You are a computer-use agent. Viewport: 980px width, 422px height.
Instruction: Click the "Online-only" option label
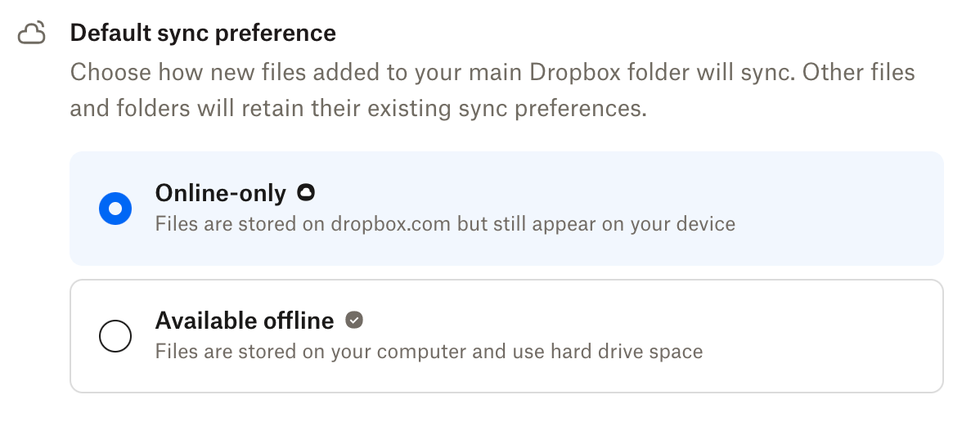220,193
